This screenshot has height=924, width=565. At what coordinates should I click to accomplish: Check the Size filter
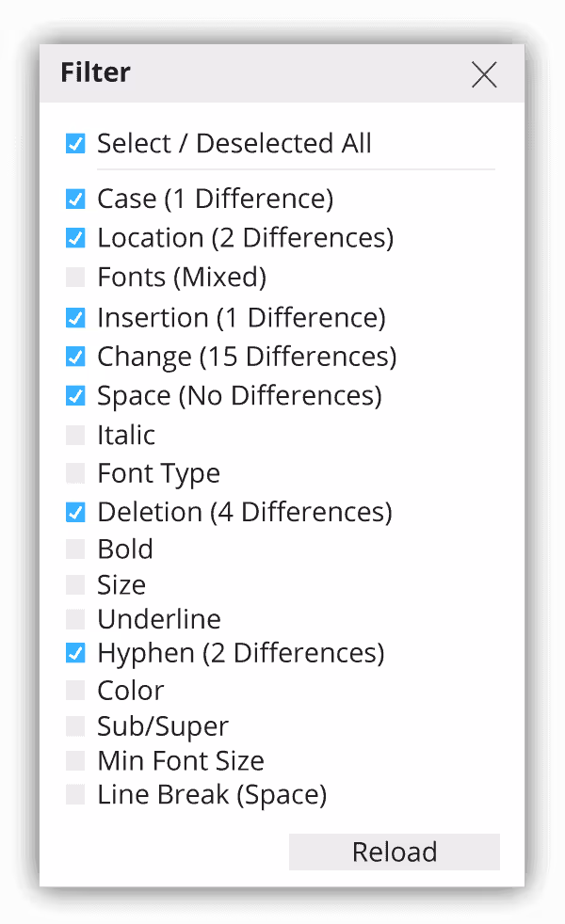75,583
